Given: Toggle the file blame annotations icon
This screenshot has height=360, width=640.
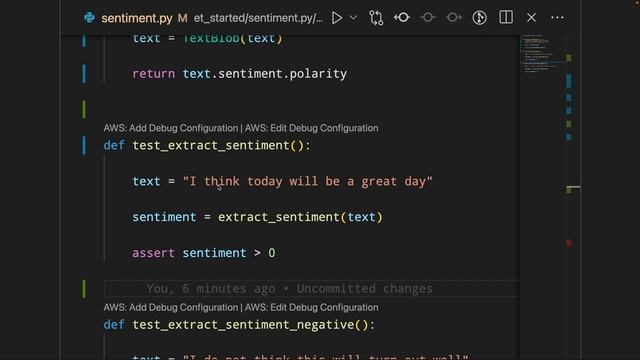Looking at the screenshot, I should [x=480, y=18].
